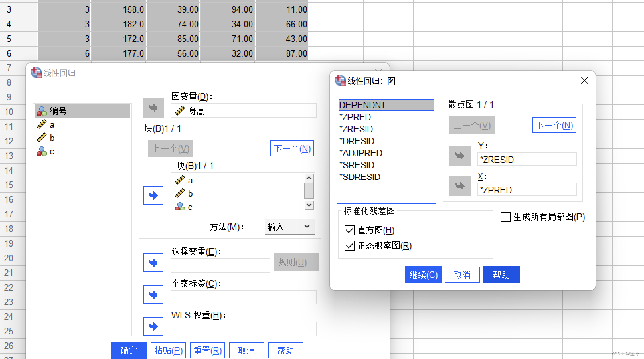Click arrow button beside Y field

coord(460,156)
